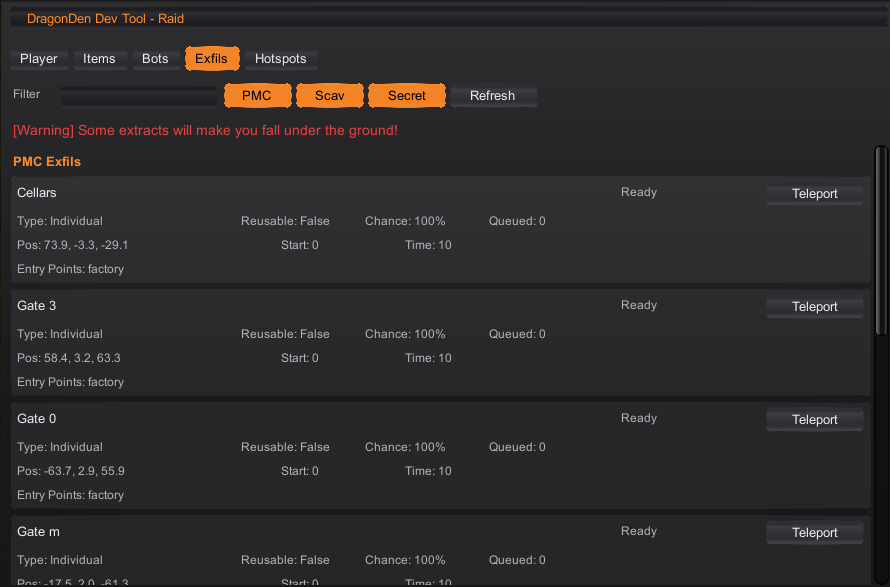890x587 pixels.
Task: Go to the Hotspots tab
Action: 280,59
